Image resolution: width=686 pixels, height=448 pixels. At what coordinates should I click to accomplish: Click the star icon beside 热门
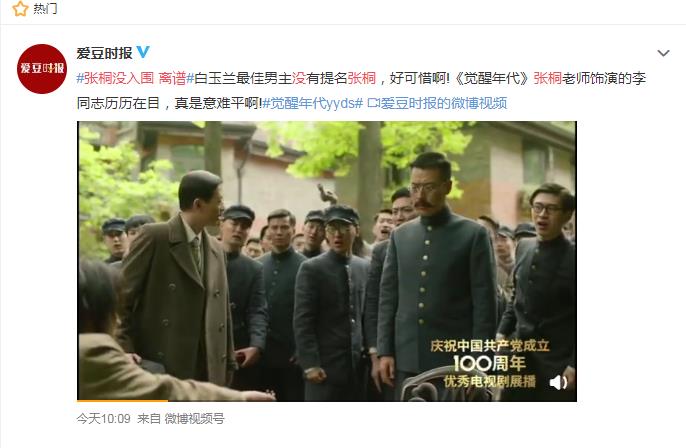(x=20, y=8)
